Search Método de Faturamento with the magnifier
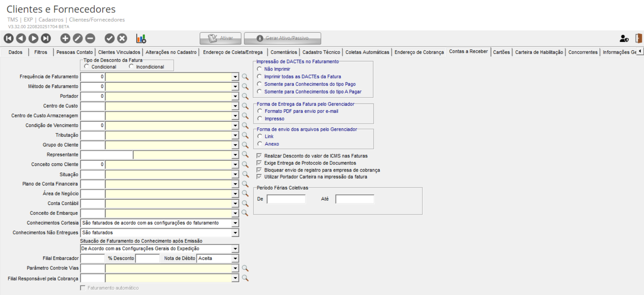Screen dimensions: 644x295 [x=245, y=87]
